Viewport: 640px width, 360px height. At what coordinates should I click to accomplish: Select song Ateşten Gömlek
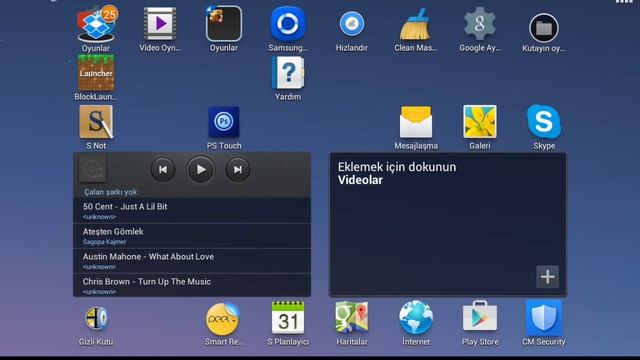coord(192,236)
